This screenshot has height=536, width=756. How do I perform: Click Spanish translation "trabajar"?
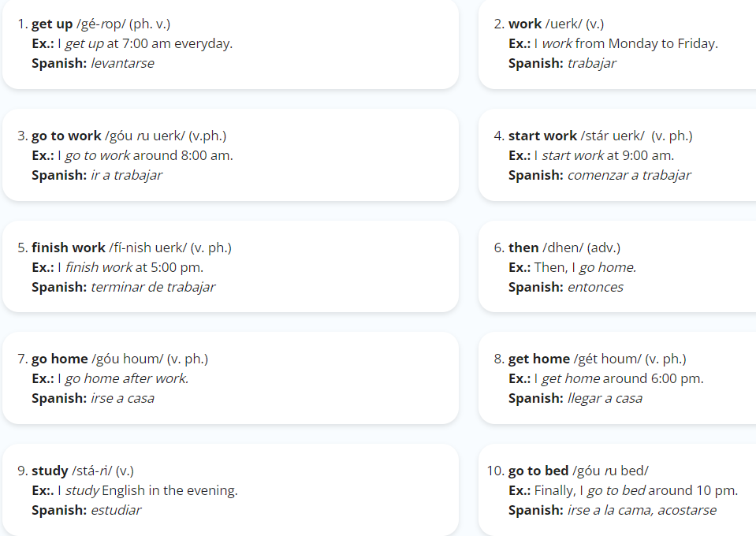pos(591,64)
